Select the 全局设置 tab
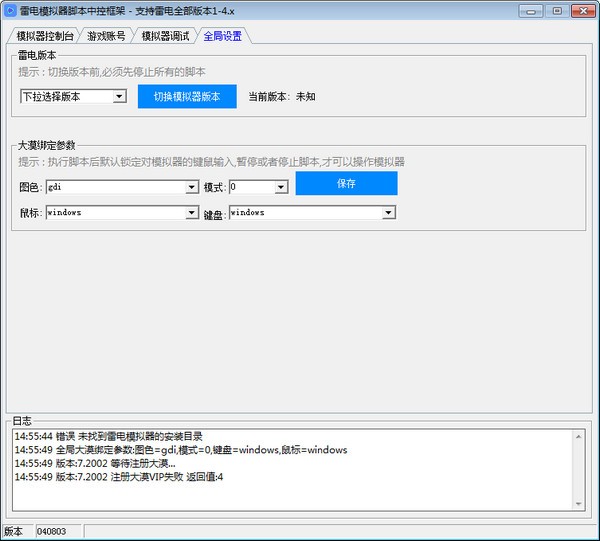 [x=223, y=36]
